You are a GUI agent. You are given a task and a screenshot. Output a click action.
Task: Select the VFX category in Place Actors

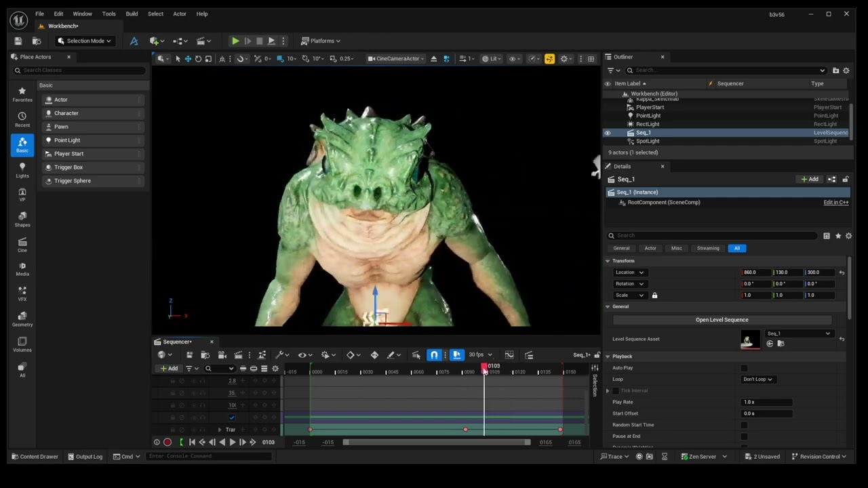coord(22,293)
